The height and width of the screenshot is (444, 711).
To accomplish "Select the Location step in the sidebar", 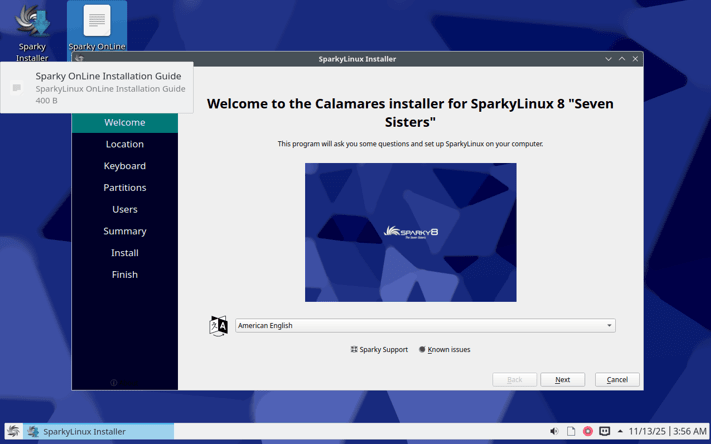I will (125, 144).
